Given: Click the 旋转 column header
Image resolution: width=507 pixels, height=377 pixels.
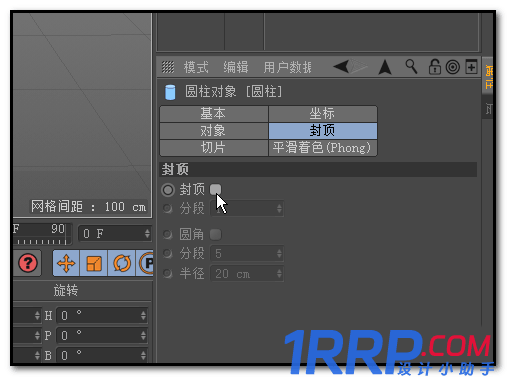Looking at the screenshot, I should point(66,290).
